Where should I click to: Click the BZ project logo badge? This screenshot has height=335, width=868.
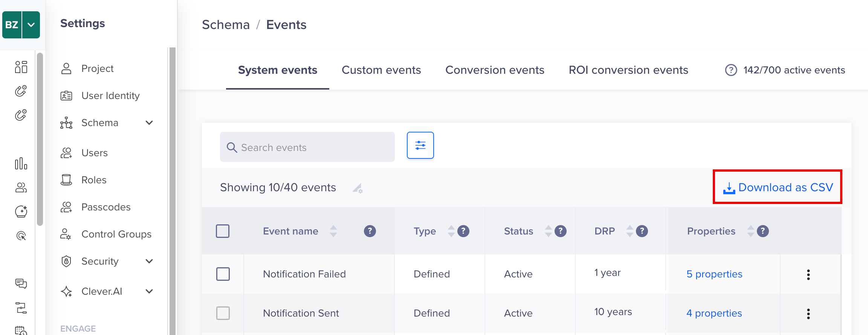pyautogui.click(x=12, y=25)
